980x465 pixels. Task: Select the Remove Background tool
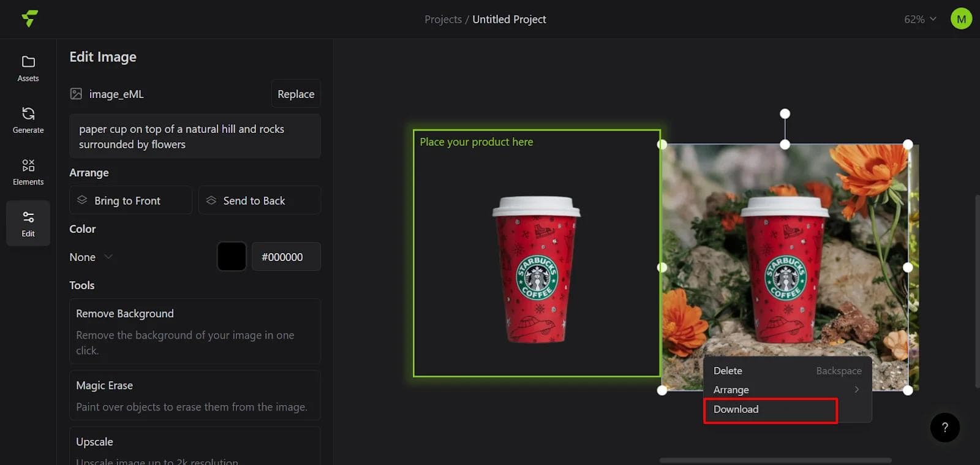click(195, 331)
